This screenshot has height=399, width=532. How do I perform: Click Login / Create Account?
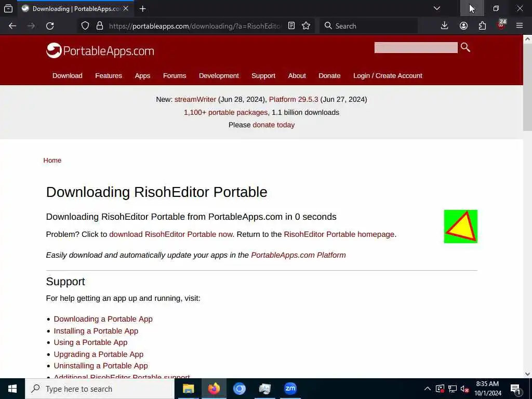click(388, 76)
